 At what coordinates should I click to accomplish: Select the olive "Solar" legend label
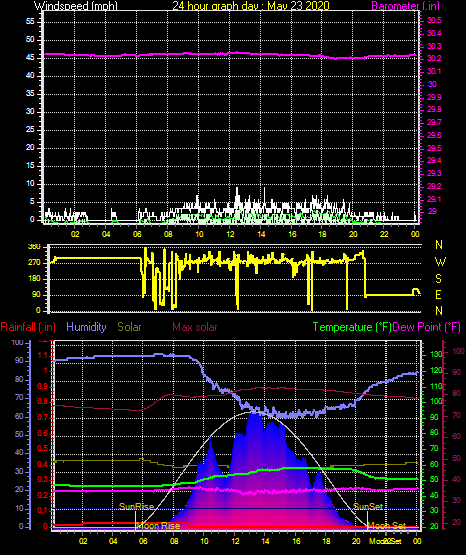click(129, 327)
